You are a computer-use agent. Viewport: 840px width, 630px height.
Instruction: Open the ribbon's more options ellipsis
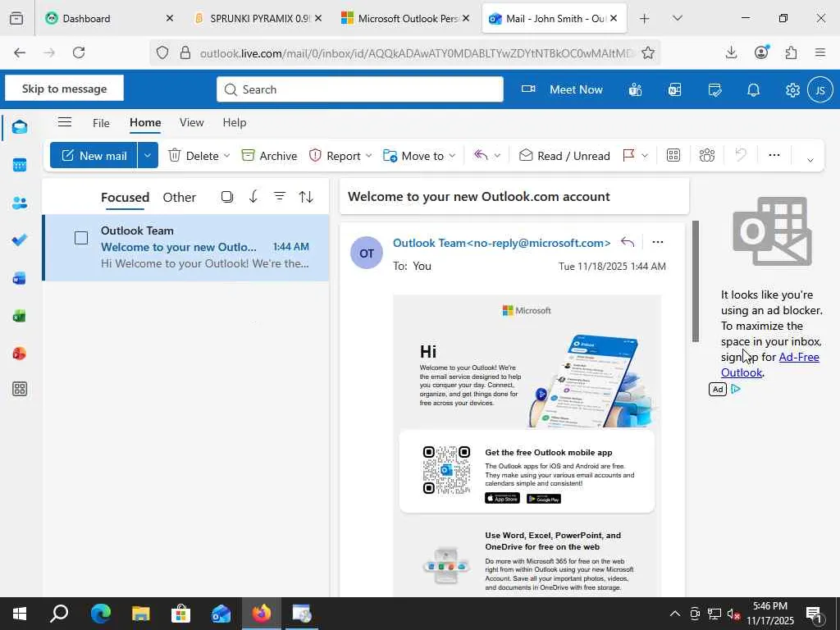point(774,155)
